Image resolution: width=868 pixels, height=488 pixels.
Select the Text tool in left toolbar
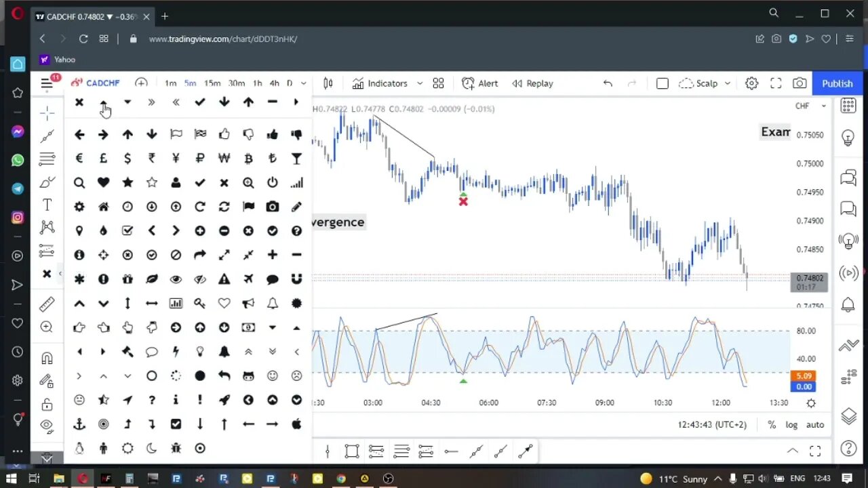[x=47, y=205]
